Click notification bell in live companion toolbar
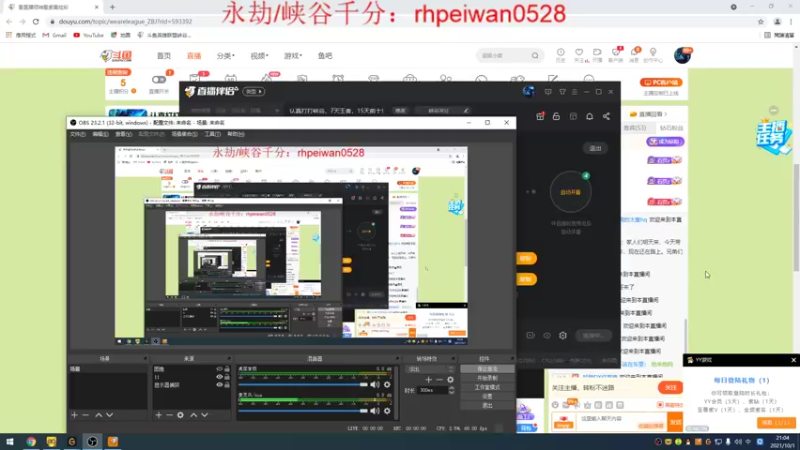 [589, 116]
